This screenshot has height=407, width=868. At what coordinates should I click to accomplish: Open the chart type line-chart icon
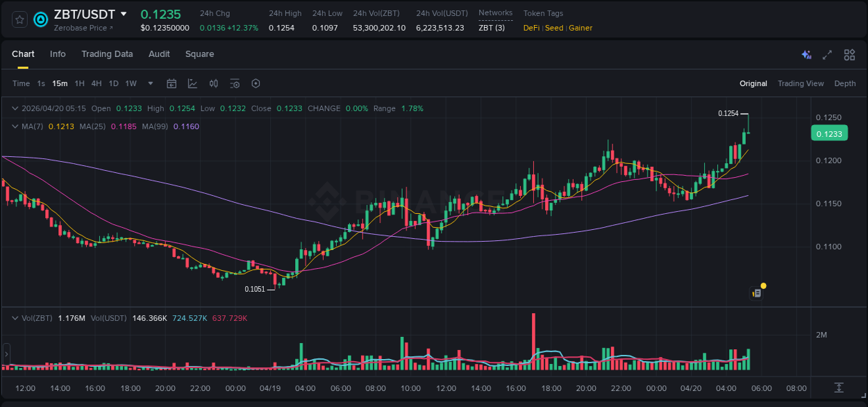click(192, 83)
